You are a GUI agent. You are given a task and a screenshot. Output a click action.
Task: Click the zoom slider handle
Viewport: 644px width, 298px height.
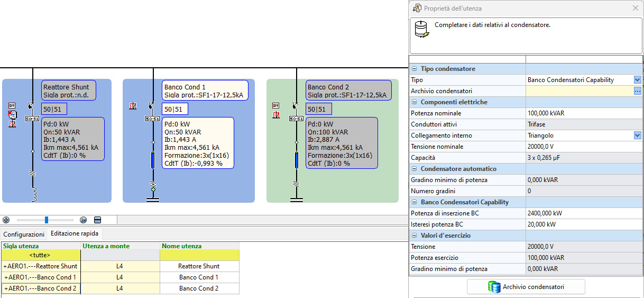47,220
